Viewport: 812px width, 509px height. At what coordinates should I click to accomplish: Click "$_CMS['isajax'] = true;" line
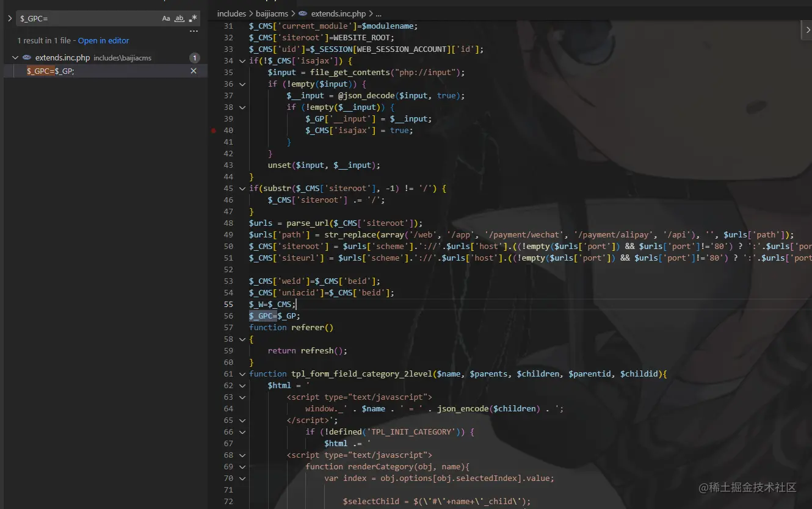360,131
